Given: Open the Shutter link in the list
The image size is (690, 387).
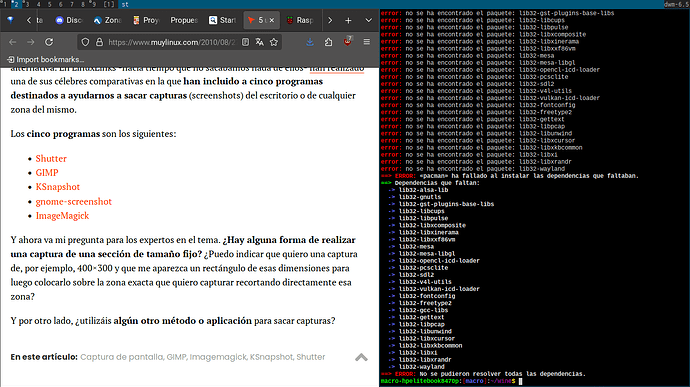Looking at the screenshot, I should click(x=51, y=158).
